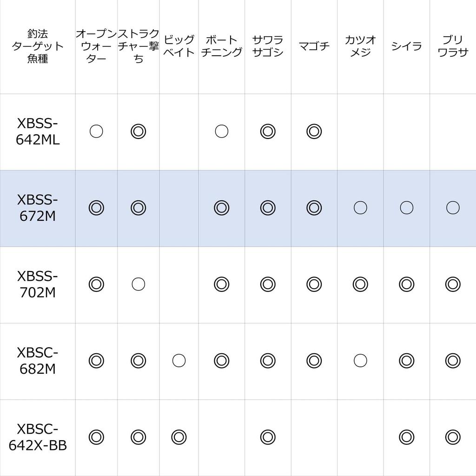The width and height of the screenshot is (476, 476).
Task: Click XBSS-702M double circle under ブリ ワラサ
Action: tap(453, 284)
